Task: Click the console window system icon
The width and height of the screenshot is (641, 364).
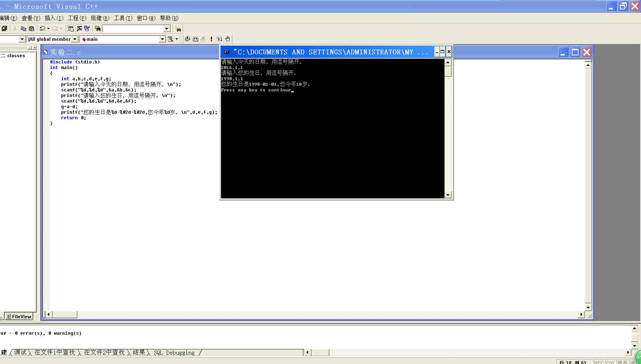Action: tap(227, 52)
